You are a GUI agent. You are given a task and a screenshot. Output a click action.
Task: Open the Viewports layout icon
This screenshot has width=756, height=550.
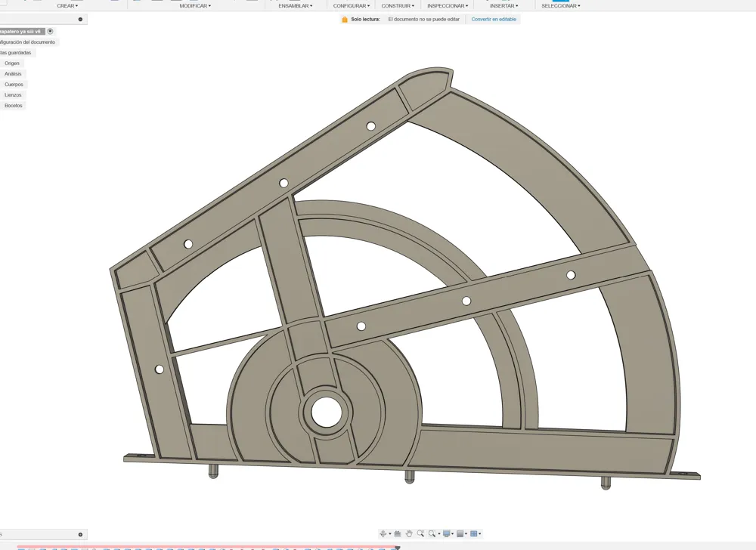pos(473,533)
